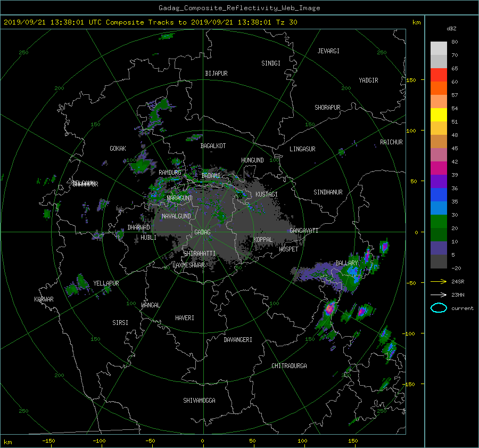Image resolution: width=479 pixels, height=448 pixels.
Task: Click the YELLAPUR city label
Action: [106, 283]
